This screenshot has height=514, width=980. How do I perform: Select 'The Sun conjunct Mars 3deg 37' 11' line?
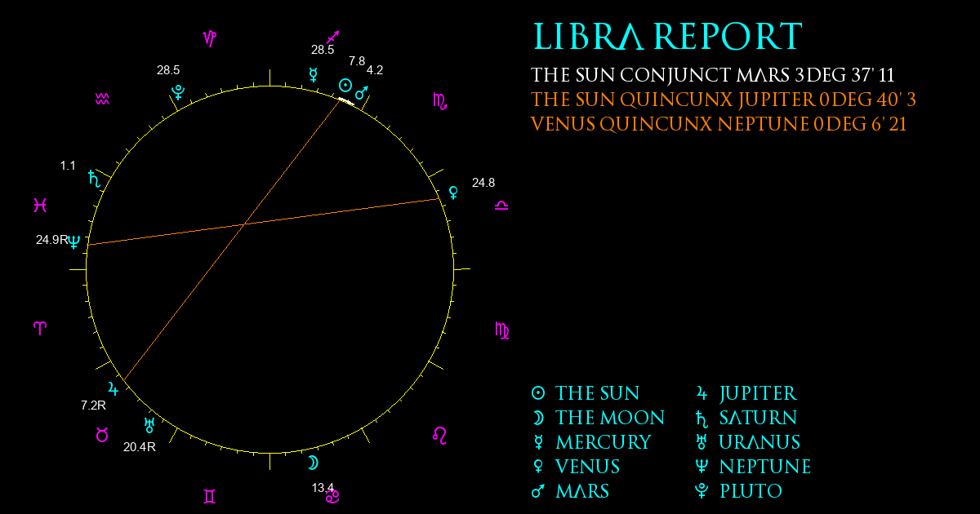pos(713,76)
